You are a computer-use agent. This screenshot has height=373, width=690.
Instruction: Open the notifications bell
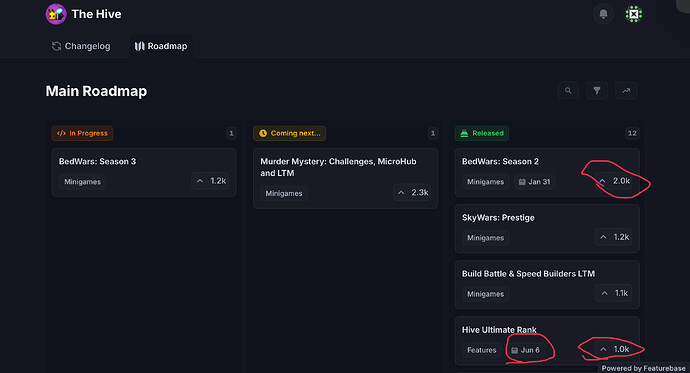tap(603, 14)
